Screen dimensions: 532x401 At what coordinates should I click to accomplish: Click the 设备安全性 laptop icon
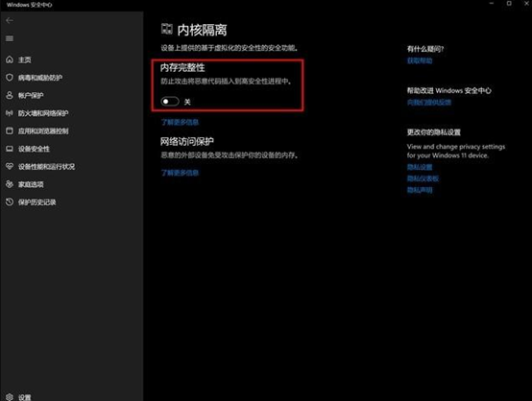(10, 149)
